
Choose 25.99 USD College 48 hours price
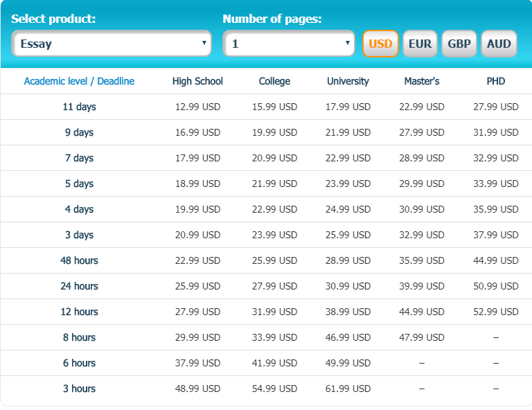click(x=274, y=260)
